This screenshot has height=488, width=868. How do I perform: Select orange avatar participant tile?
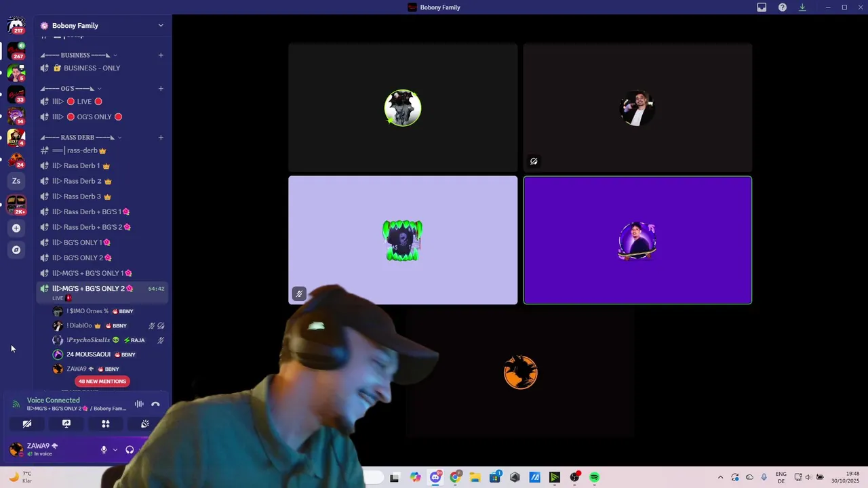[521, 372]
